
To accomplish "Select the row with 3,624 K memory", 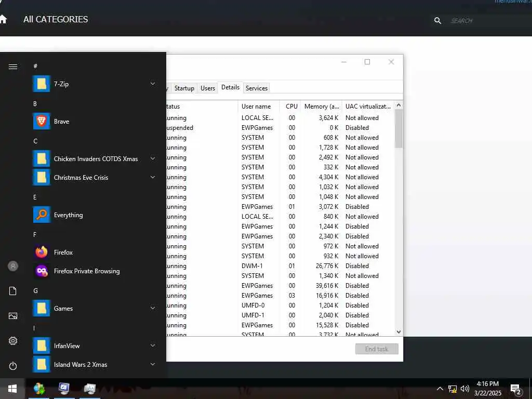I will (280, 118).
